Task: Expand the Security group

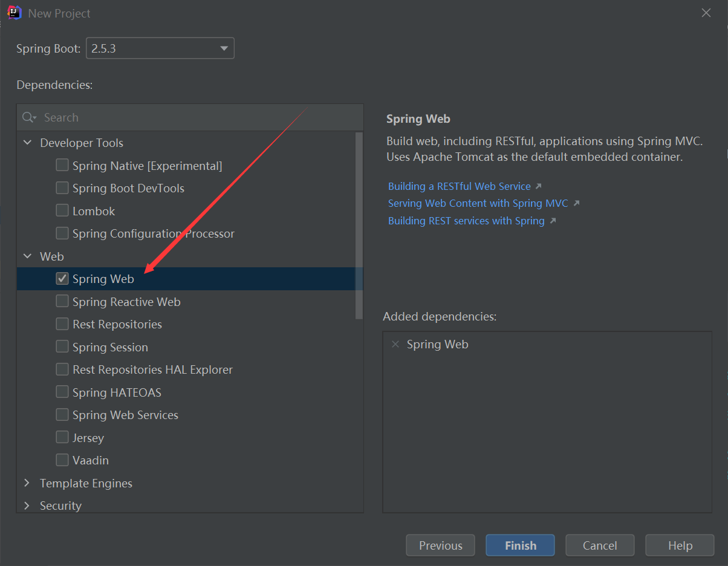Action: [27, 506]
